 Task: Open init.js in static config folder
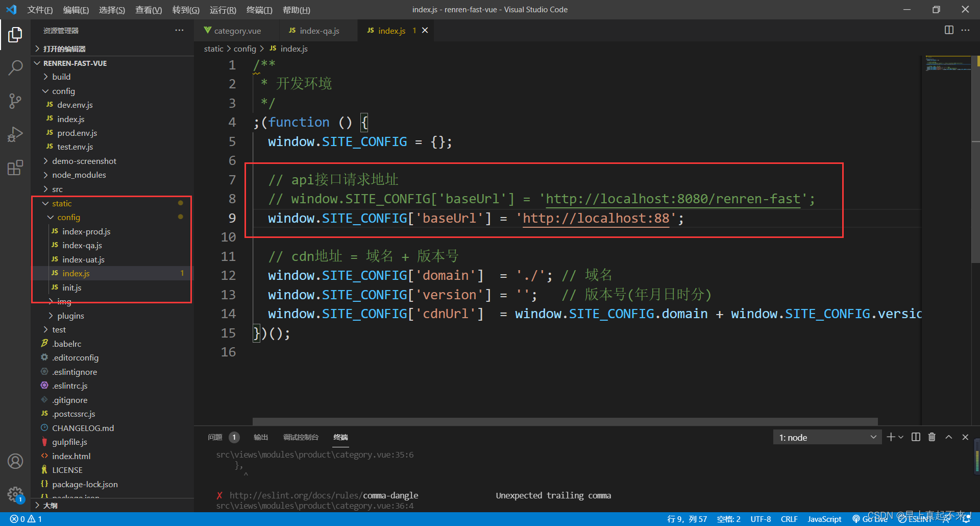pyautogui.click(x=71, y=288)
